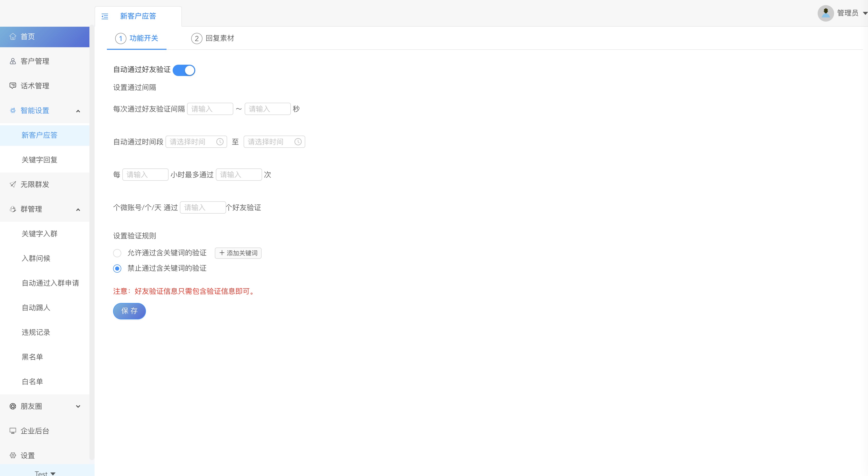
Task: Click the circled number 2 step icon
Action: [197, 38]
